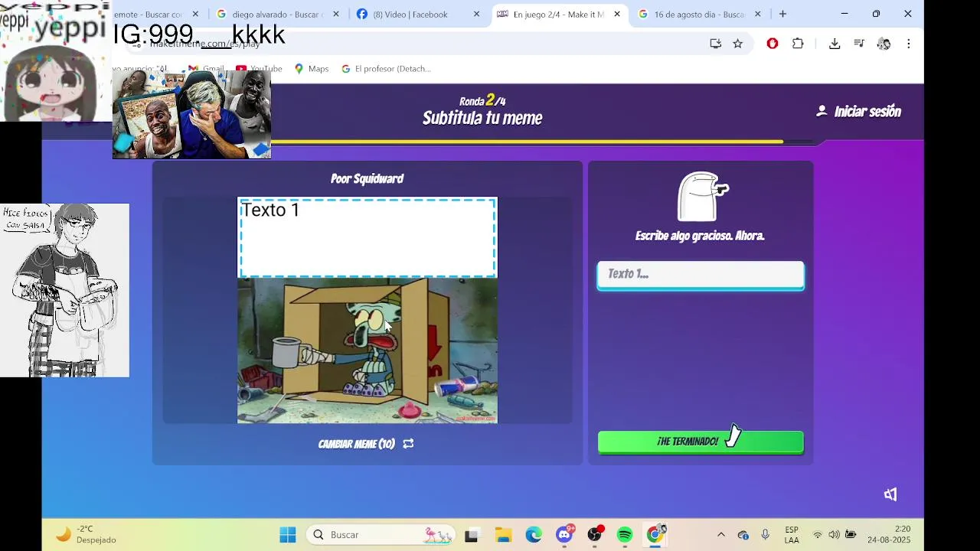
Task: Click the Texto 1 caption box on meme
Action: coord(367,238)
